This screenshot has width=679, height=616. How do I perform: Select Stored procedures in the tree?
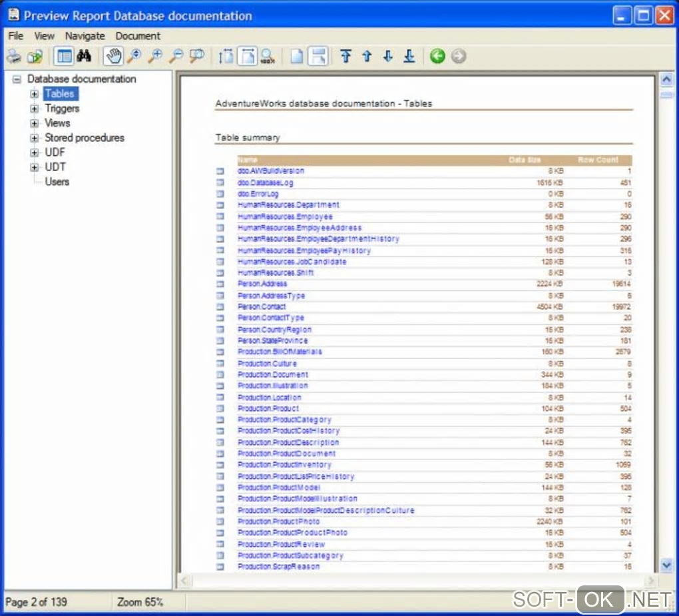pos(85,138)
